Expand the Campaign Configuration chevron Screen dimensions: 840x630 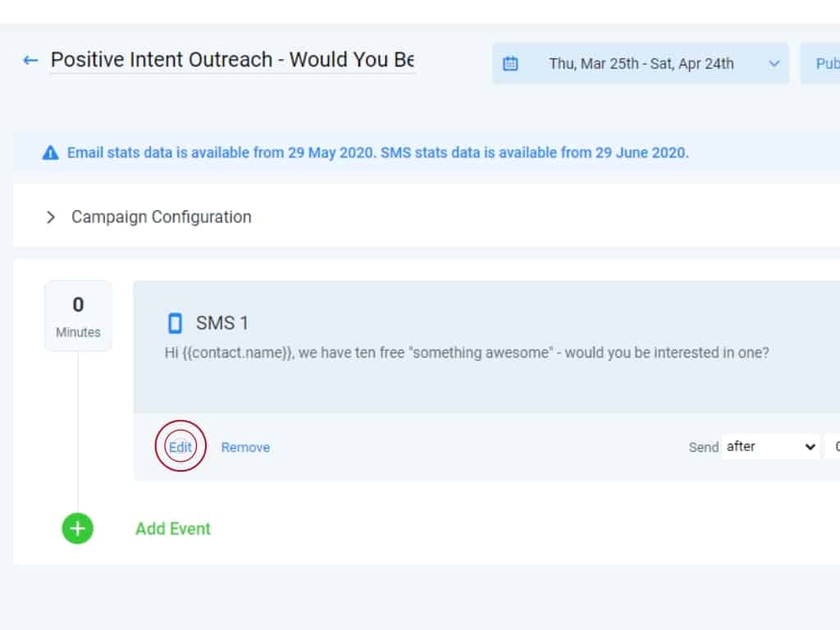(51, 217)
